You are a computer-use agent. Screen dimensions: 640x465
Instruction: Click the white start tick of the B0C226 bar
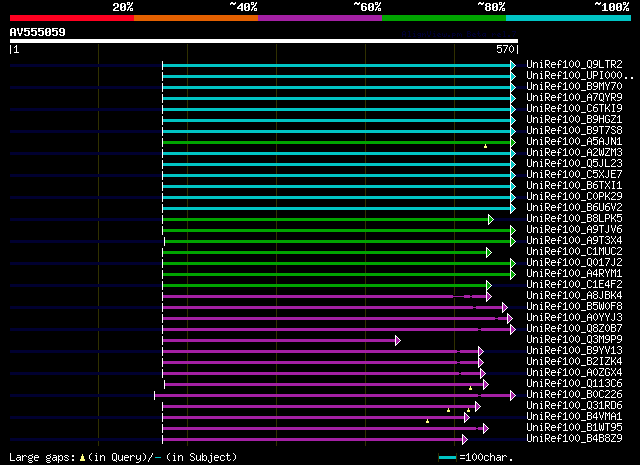(155, 395)
